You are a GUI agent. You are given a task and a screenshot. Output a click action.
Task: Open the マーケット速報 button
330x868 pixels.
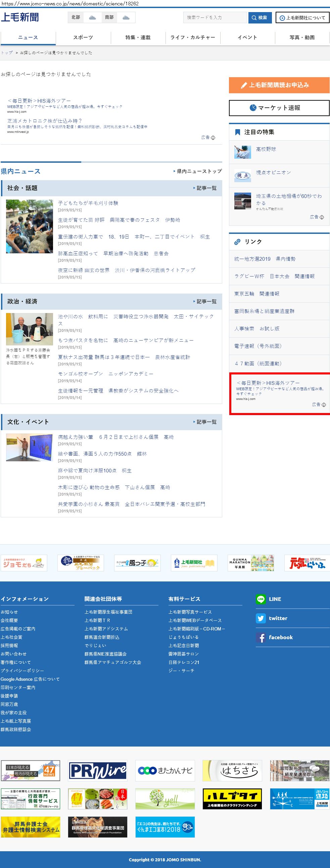[x=279, y=108]
